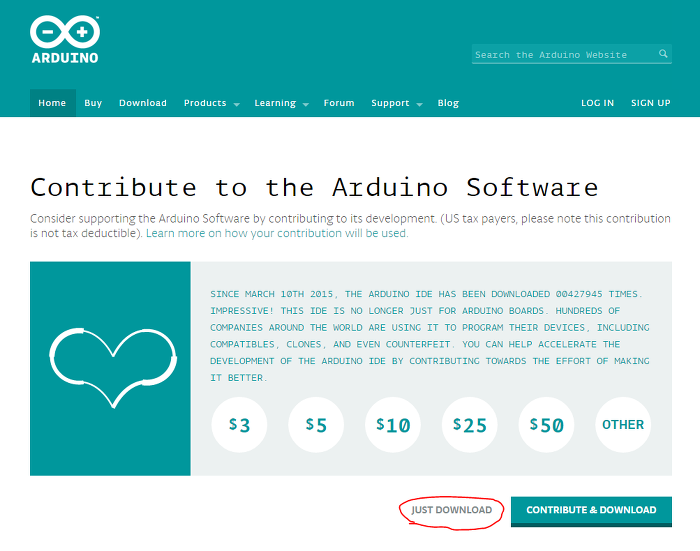
Task: Open the Forum page
Action: (339, 103)
